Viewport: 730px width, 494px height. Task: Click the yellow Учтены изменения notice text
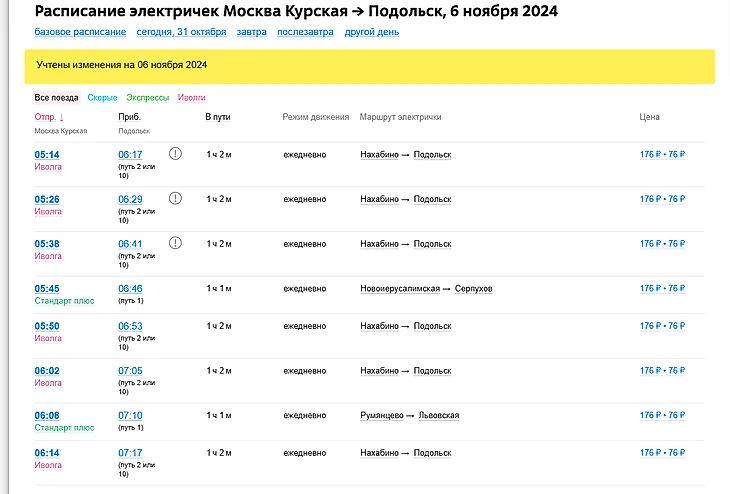[x=122, y=65]
